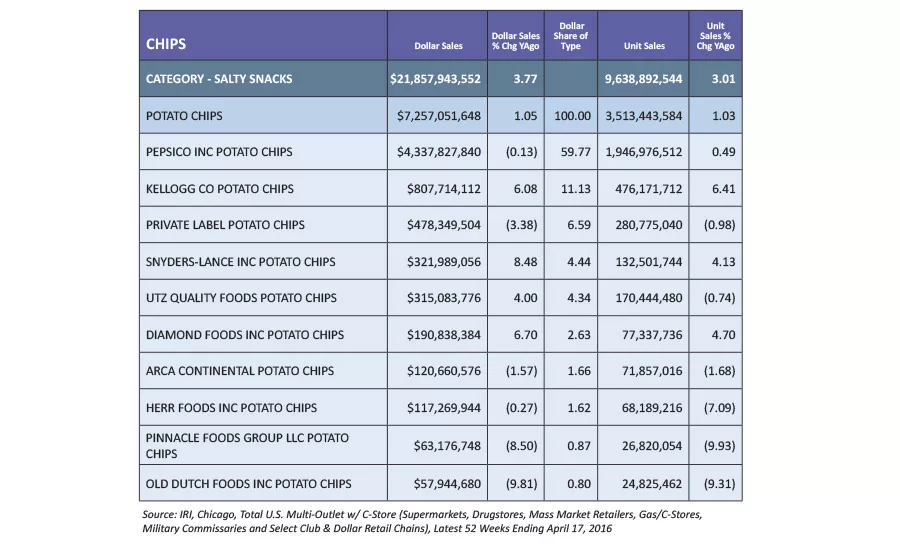900x550 pixels.
Task: Click DIAMOND FOODS INC POTATO CHIPS label
Action: click(245, 334)
